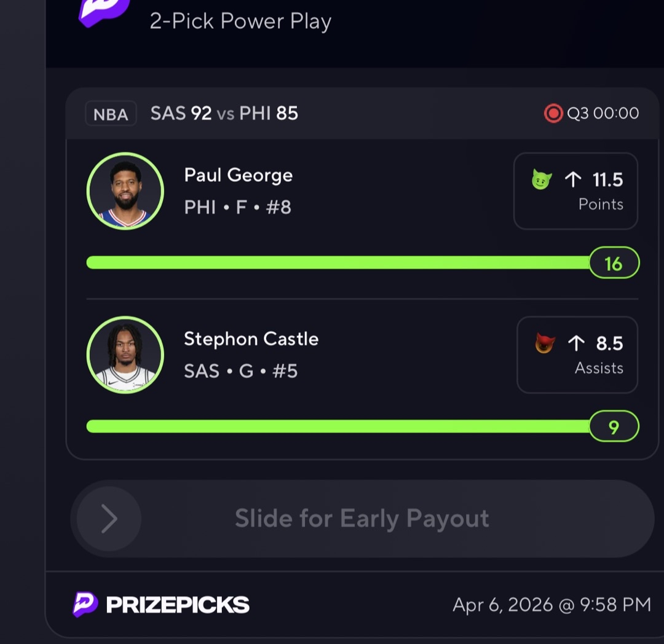Viewport: 664px width, 644px height.
Task: Click the up arrow beside 8.5
Action: [x=576, y=343]
